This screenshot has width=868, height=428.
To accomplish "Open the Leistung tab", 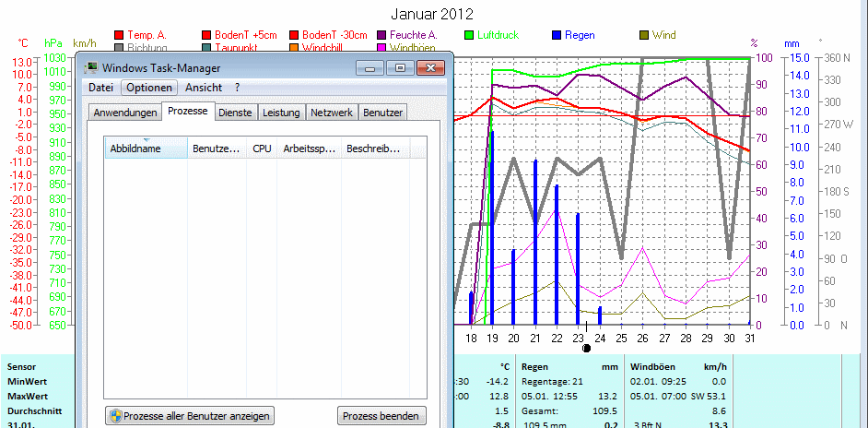I will [x=281, y=113].
